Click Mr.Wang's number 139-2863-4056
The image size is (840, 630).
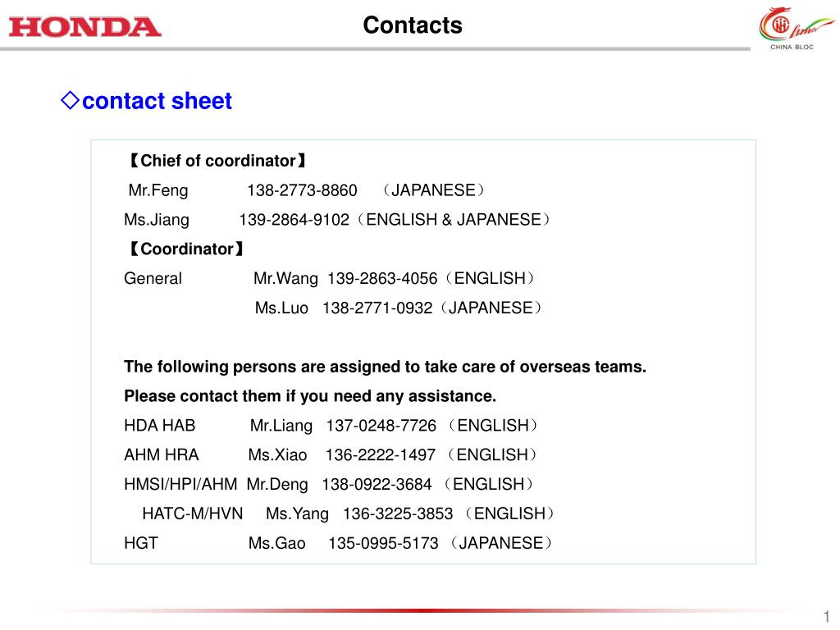tap(382, 279)
